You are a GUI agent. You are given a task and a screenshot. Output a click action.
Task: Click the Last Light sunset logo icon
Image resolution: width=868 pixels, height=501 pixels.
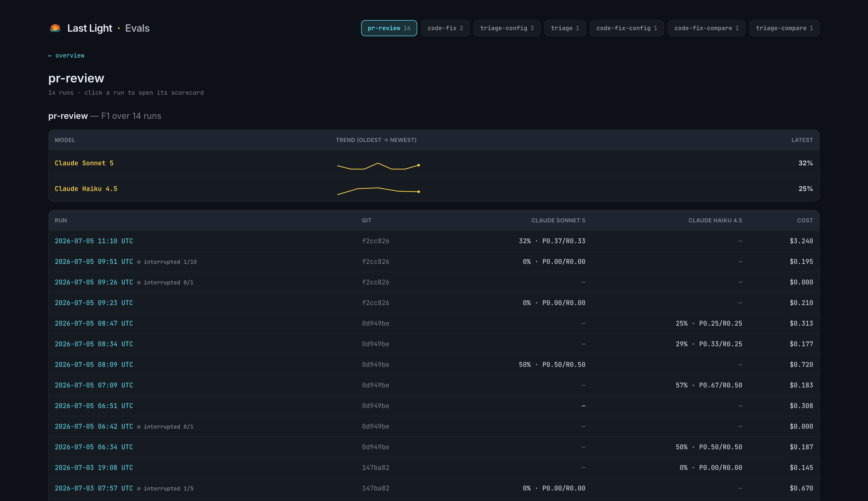pyautogui.click(x=55, y=28)
